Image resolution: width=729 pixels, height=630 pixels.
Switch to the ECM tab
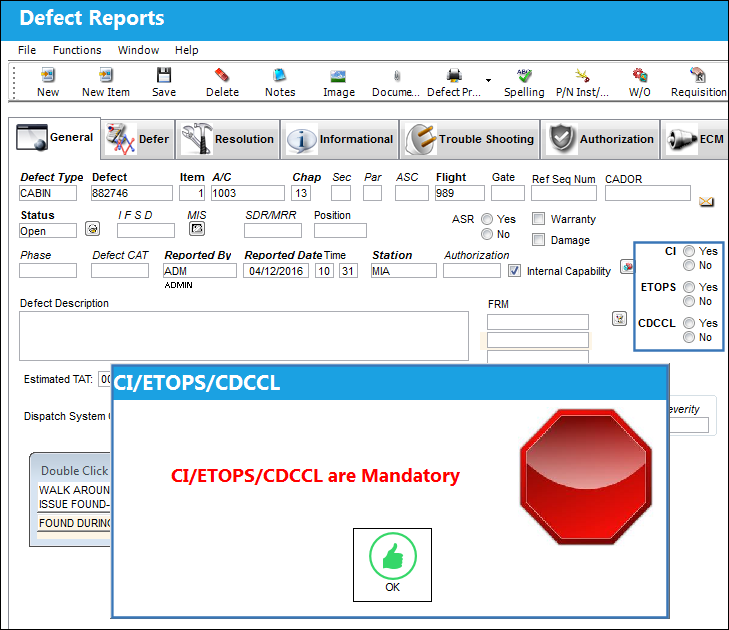(695, 139)
